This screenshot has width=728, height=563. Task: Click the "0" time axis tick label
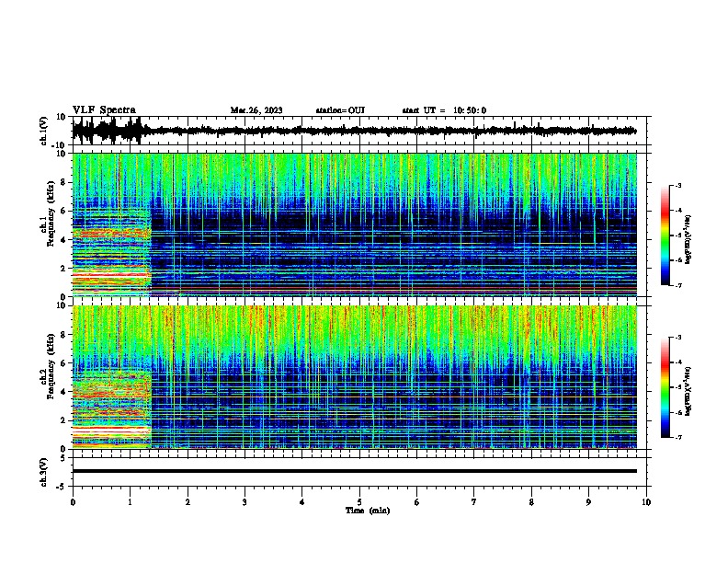tap(73, 502)
